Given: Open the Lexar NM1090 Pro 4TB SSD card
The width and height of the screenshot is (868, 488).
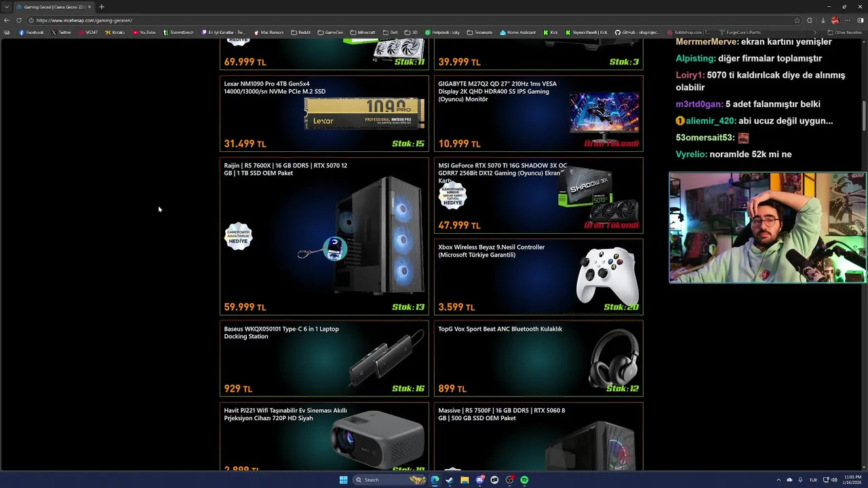Looking at the screenshot, I should pos(324,113).
